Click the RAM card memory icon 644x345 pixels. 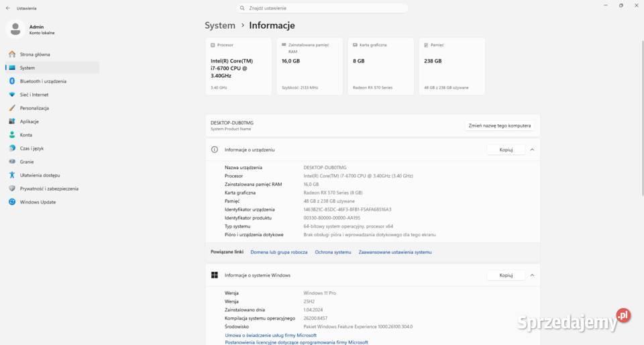284,45
